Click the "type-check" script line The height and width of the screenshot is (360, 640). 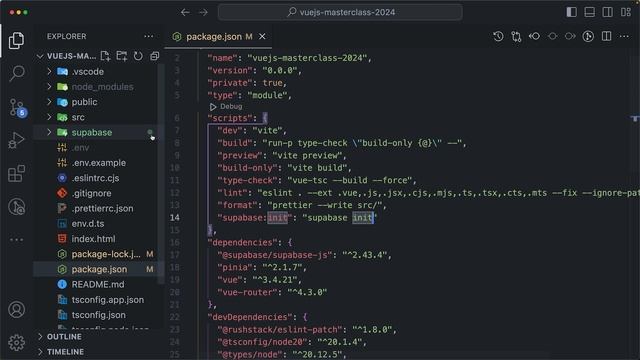317,180
